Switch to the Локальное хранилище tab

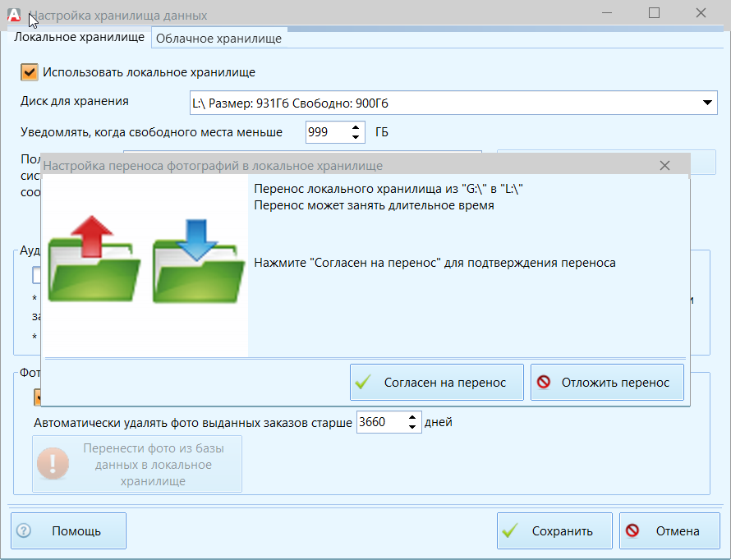point(79,37)
